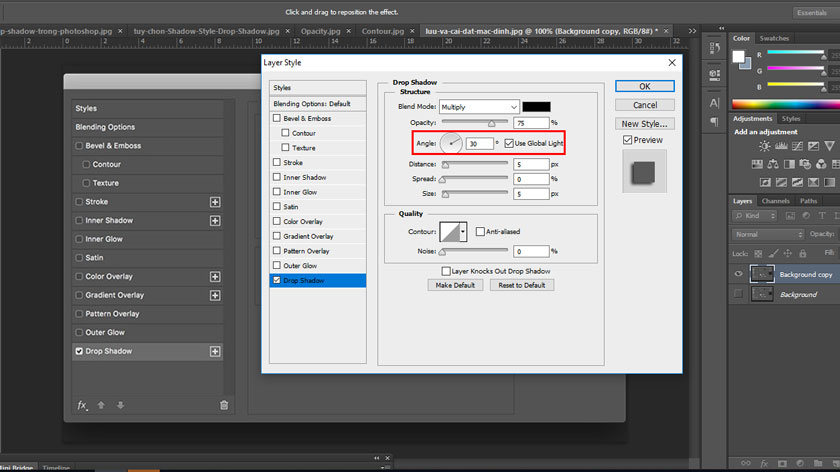Screen dimensions: 840x472
Task: Add a Levels adjustment
Action: click(781, 146)
